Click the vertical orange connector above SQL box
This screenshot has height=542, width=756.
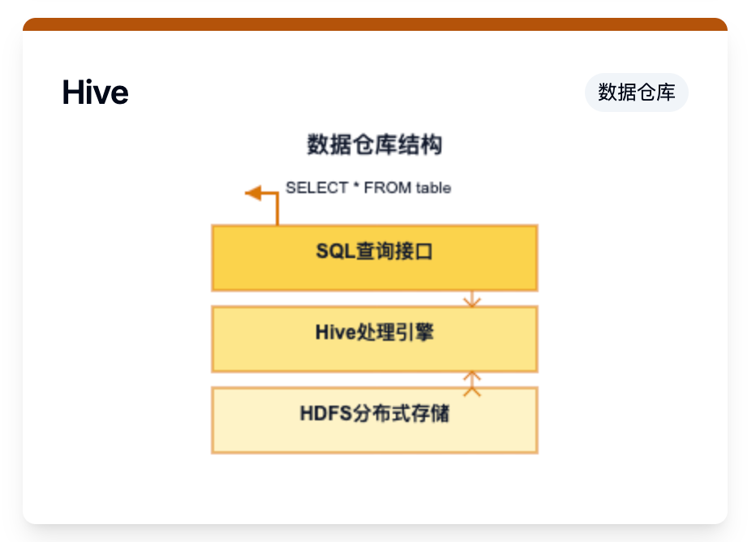[x=277, y=211]
